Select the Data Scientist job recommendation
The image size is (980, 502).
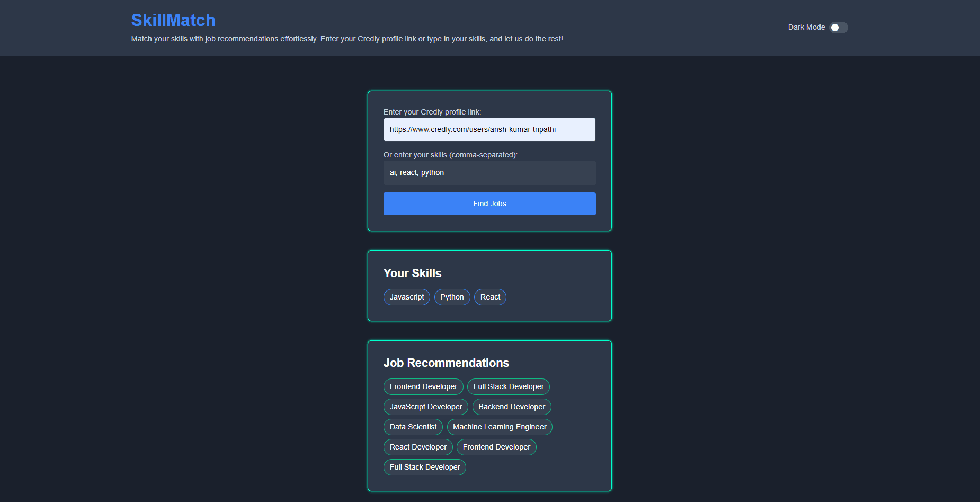coord(413,427)
